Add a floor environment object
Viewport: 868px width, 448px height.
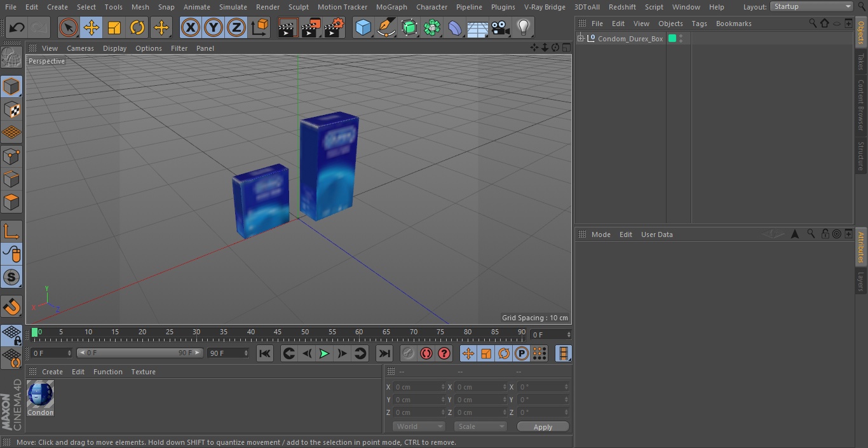click(x=478, y=27)
